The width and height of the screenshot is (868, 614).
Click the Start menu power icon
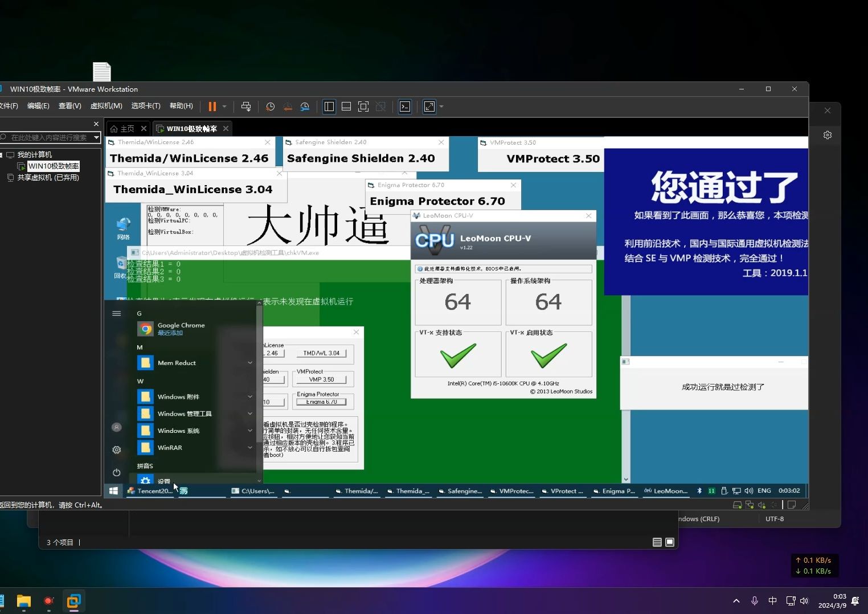pos(117,472)
